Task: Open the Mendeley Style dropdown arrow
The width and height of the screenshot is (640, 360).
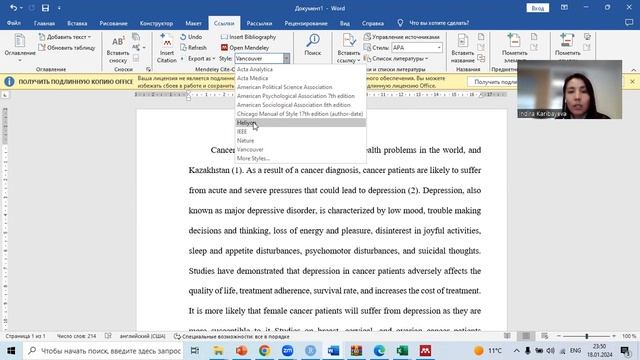Action: click(x=286, y=58)
